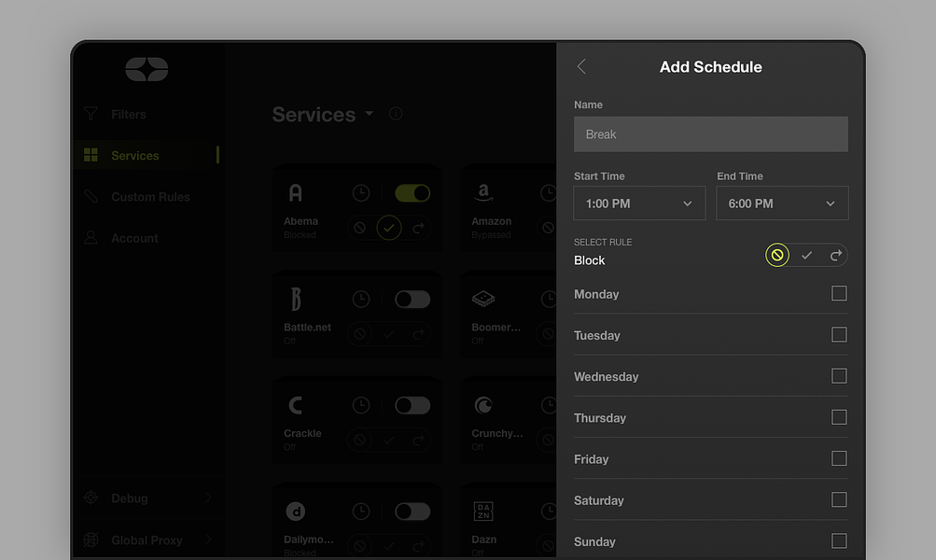
Task: Go back using the Add Schedule arrow
Action: 581,67
